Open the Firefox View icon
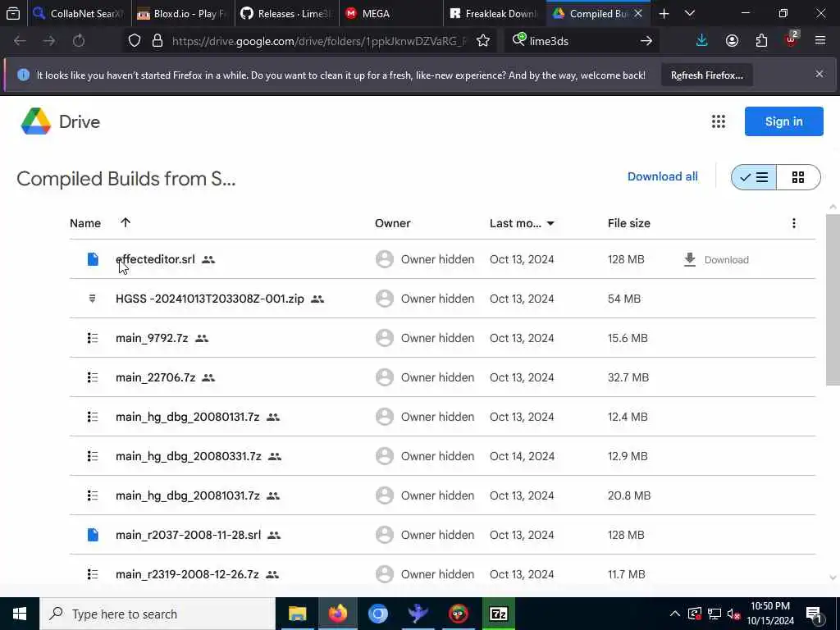This screenshot has height=630, width=840. pos(13,13)
